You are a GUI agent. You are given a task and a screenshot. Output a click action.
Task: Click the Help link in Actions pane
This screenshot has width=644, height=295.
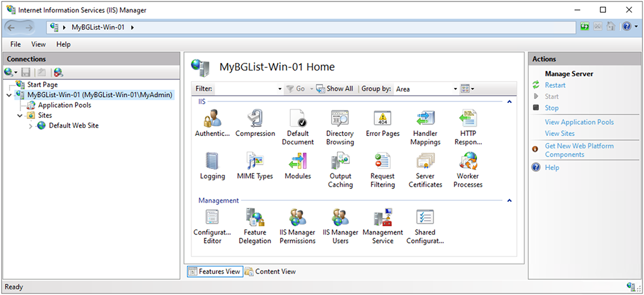(x=551, y=168)
